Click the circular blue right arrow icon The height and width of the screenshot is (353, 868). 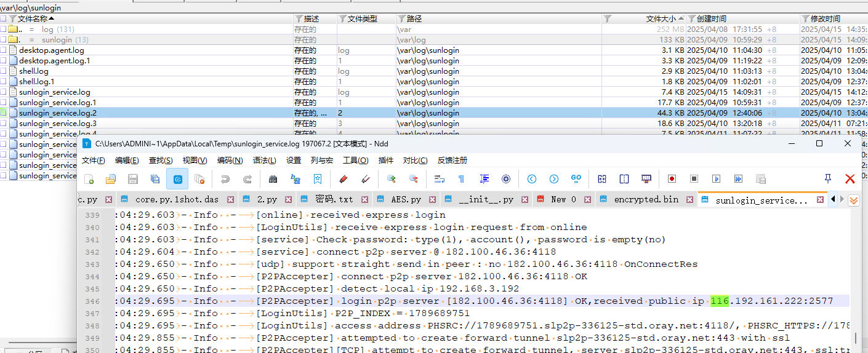point(554,179)
